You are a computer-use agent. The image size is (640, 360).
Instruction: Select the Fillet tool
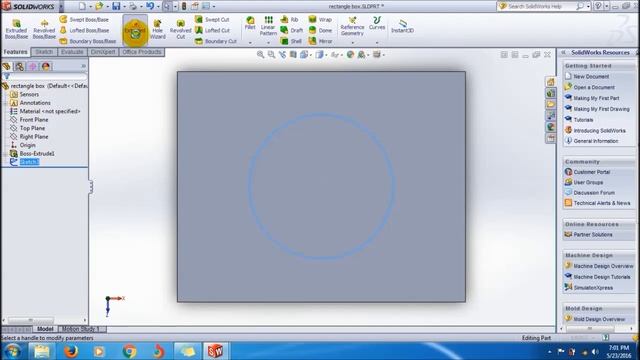[250, 23]
